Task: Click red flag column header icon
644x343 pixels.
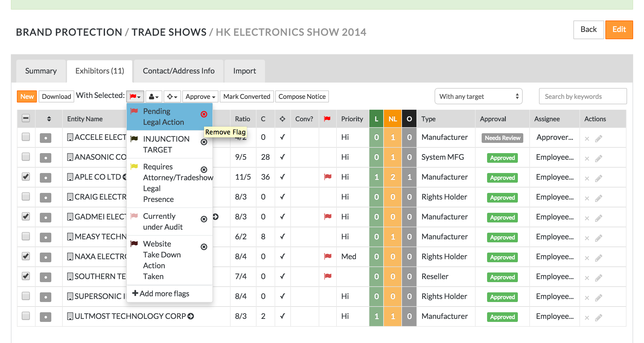Action: pyautogui.click(x=327, y=119)
